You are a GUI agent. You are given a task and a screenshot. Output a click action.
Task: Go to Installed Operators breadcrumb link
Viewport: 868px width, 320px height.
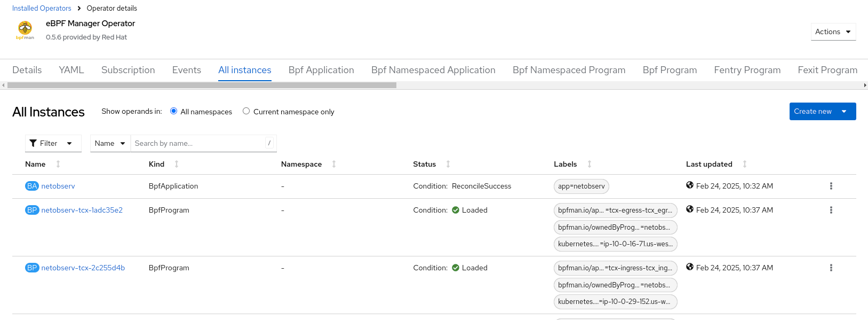coord(42,8)
